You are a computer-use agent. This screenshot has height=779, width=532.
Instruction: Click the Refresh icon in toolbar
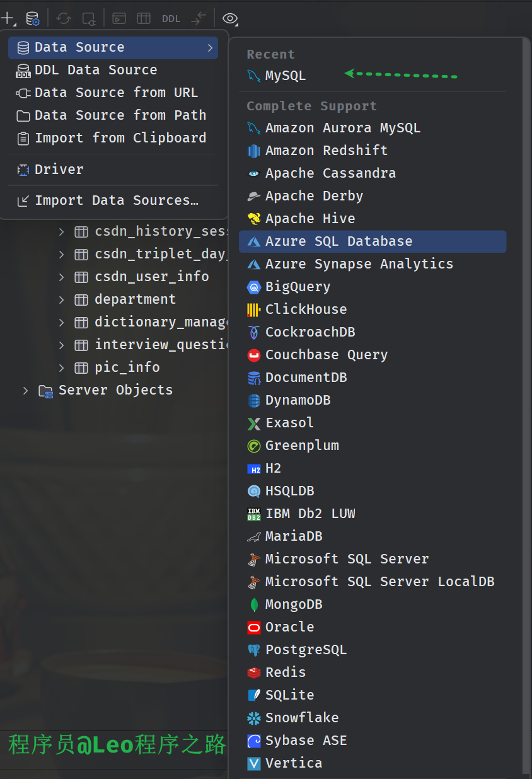click(x=64, y=19)
